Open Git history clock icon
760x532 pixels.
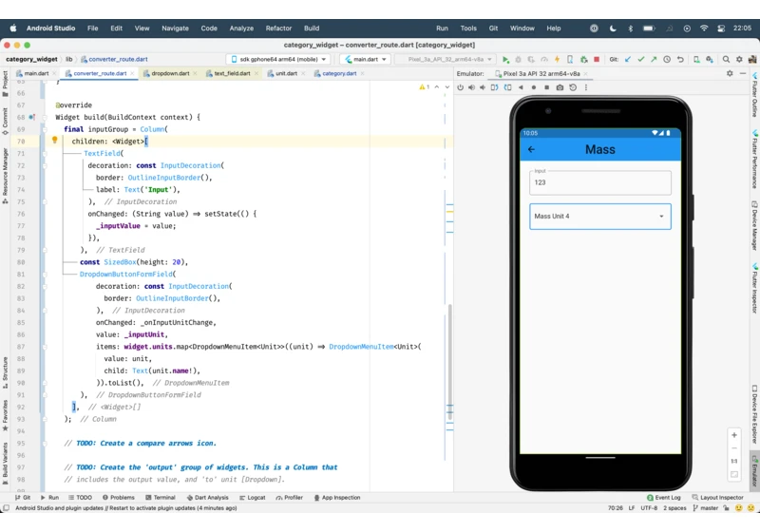[667, 59]
